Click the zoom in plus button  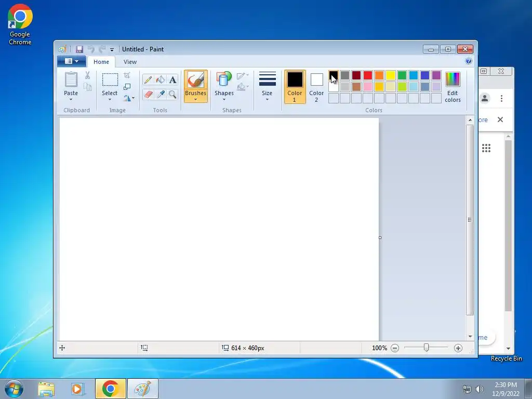tap(458, 348)
